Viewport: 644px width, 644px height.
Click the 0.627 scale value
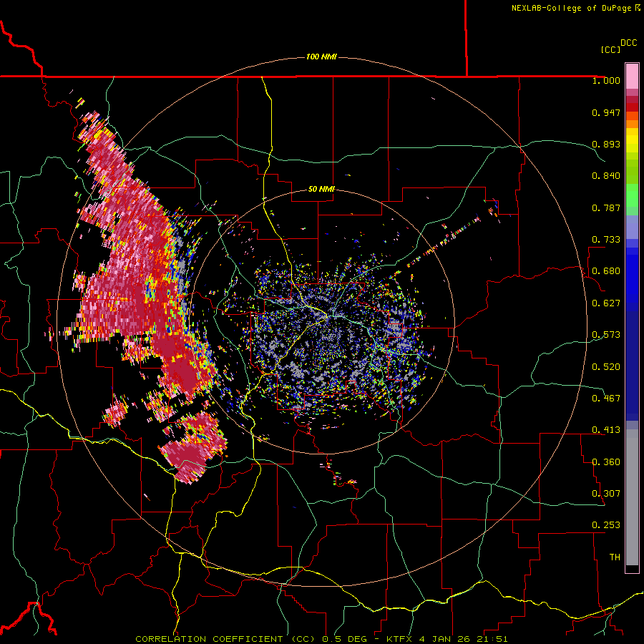[x=606, y=303]
